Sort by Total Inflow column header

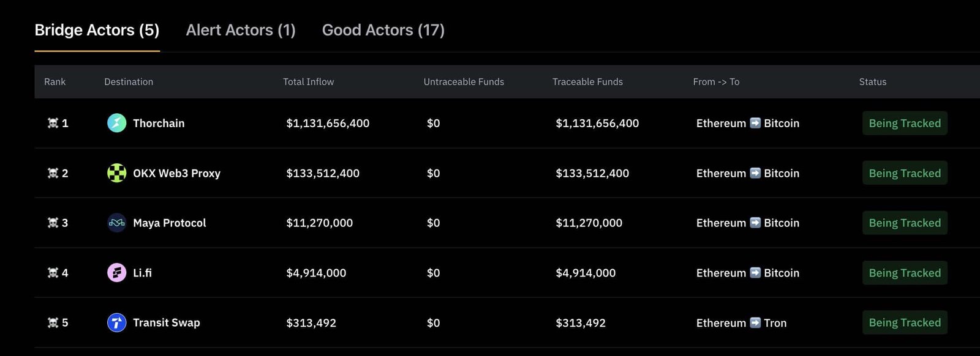click(308, 82)
